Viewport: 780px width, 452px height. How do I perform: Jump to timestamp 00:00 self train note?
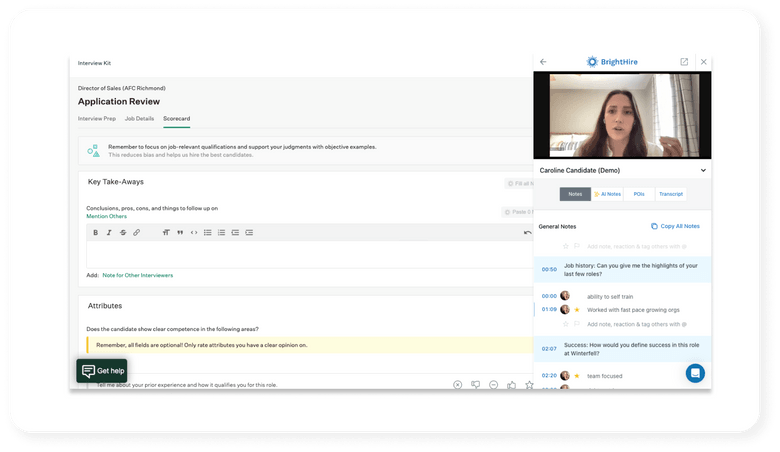pyautogui.click(x=549, y=296)
